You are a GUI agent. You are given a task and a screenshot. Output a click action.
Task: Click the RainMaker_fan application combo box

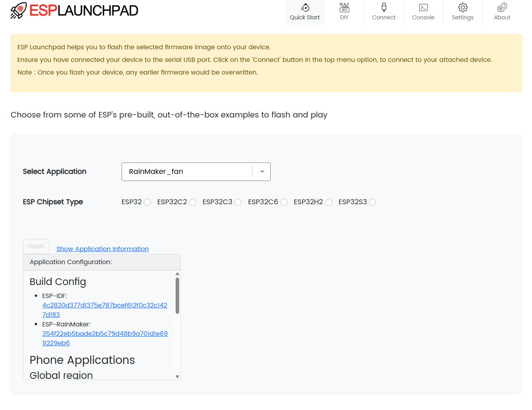[187, 172]
